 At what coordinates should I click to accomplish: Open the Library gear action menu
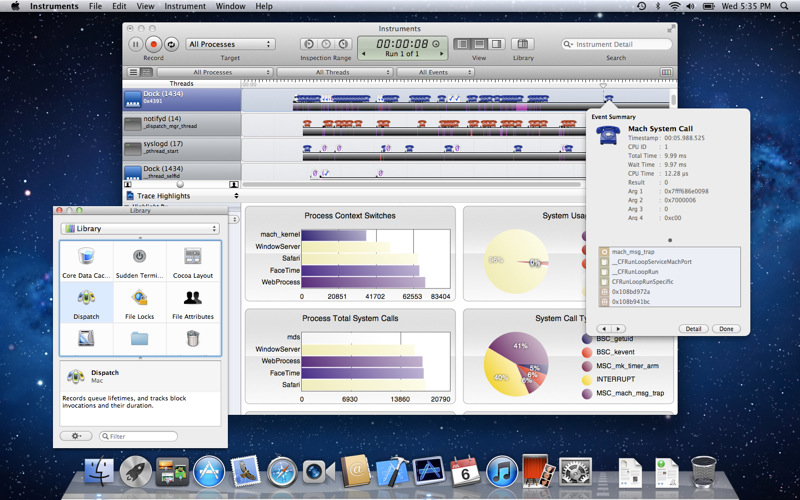pos(76,436)
